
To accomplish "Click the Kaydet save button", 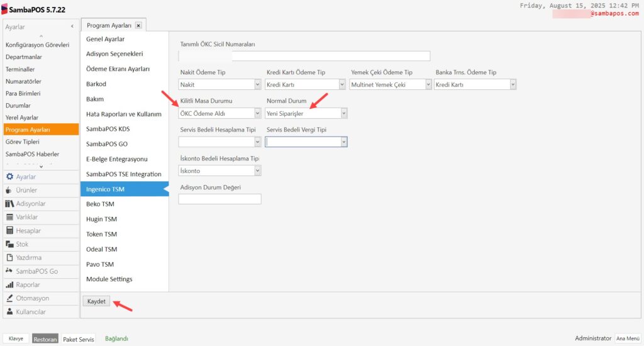I will (96, 301).
